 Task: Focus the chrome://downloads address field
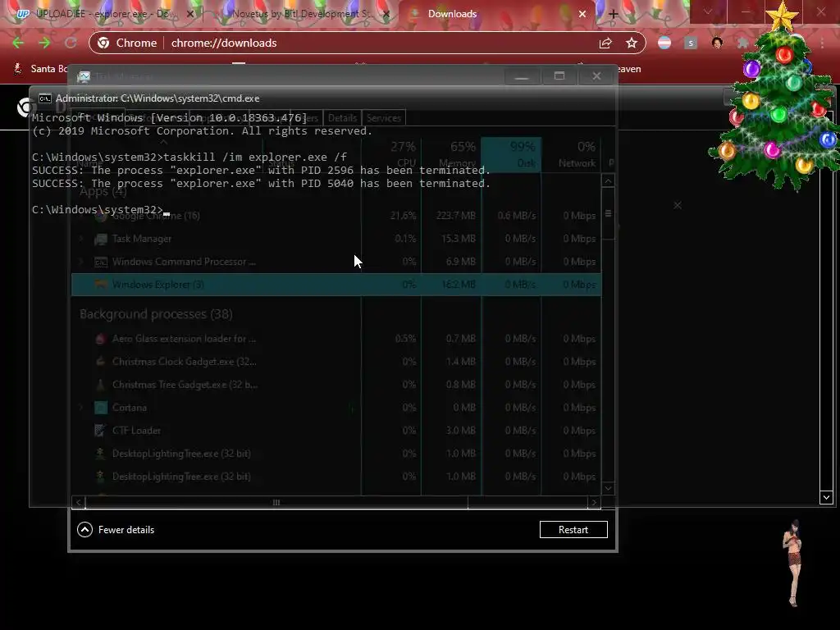tap(223, 43)
